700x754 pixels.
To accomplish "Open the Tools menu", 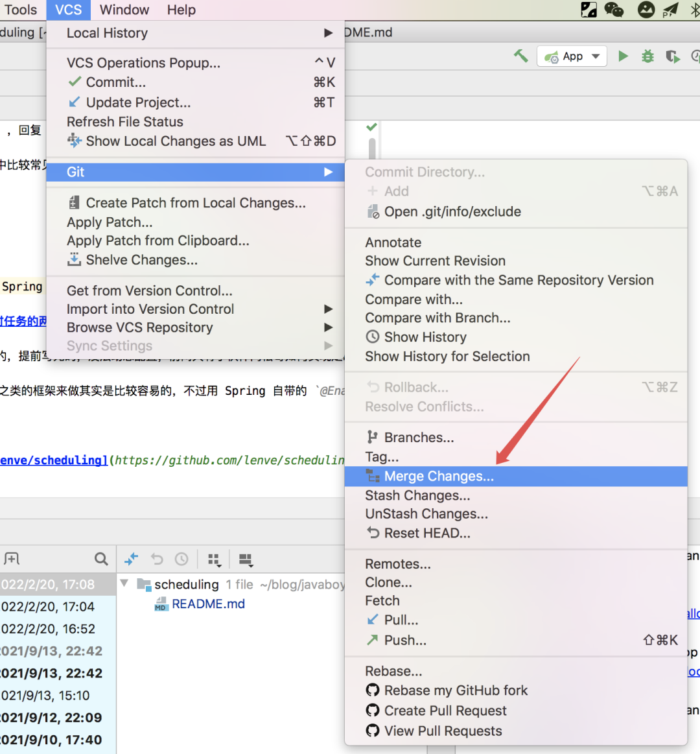I will [x=20, y=10].
